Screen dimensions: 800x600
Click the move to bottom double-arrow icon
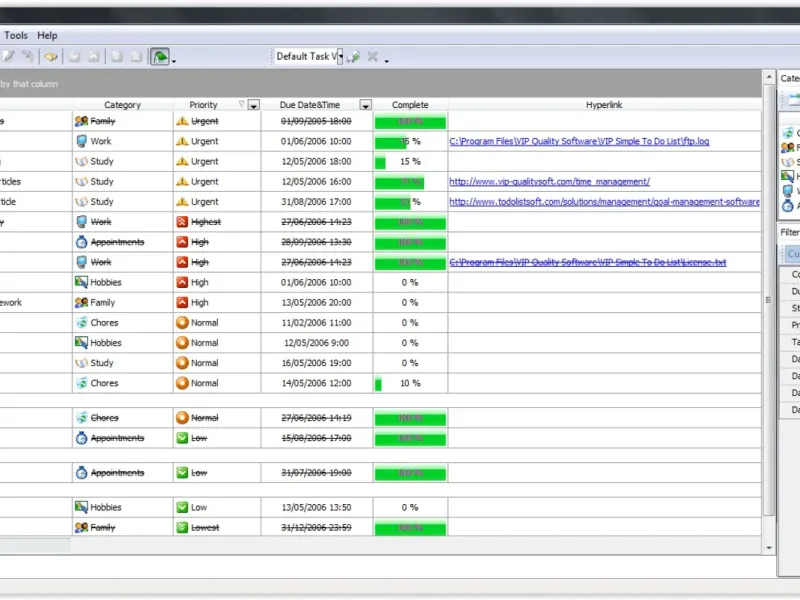117,56
